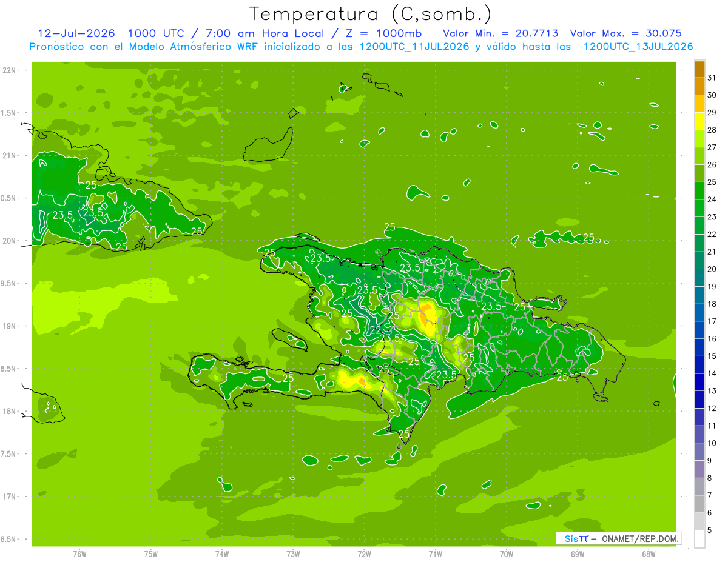Click the purple color bar segment between 9 and 10
Screen dimensions: 728x562
pyautogui.click(x=699, y=452)
